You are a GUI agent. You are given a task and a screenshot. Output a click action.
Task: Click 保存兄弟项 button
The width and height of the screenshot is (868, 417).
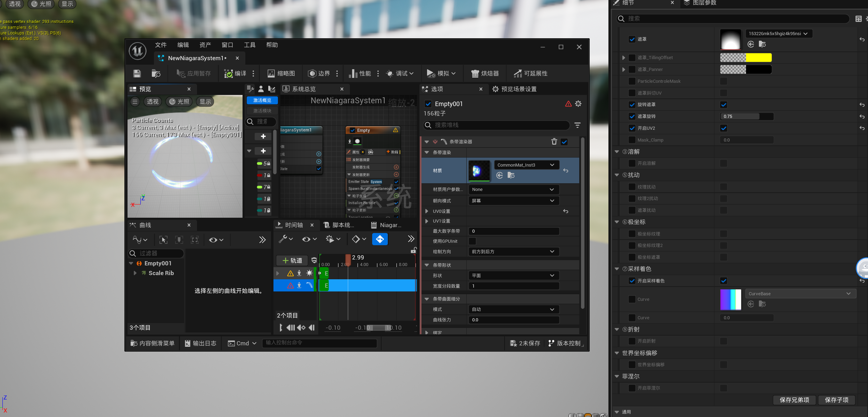tap(795, 400)
